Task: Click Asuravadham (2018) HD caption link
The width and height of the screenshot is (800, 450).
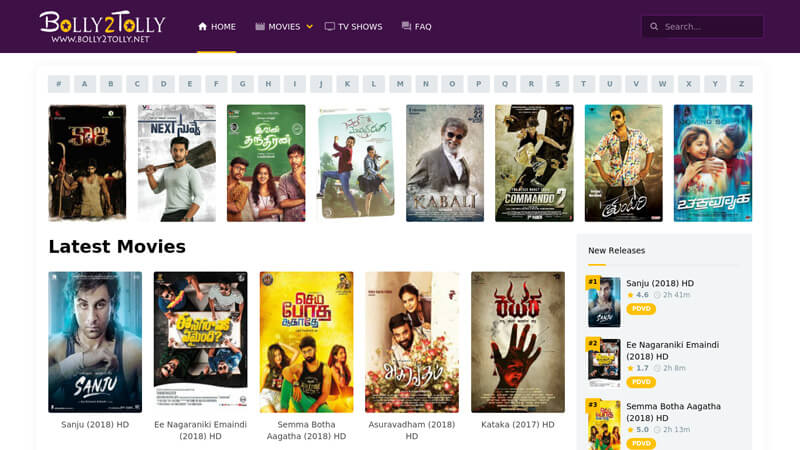Action: tap(412, 430)
